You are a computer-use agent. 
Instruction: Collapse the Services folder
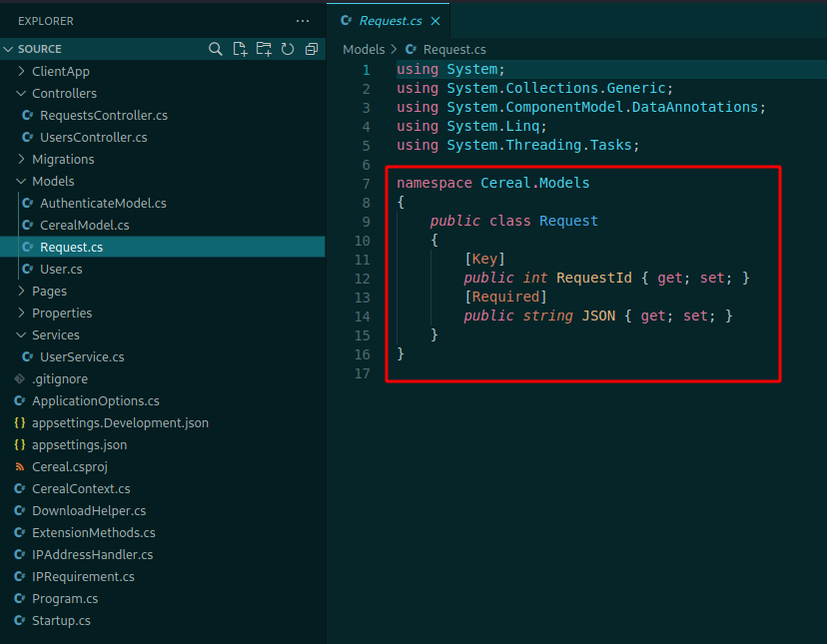(x=163, y=334)
